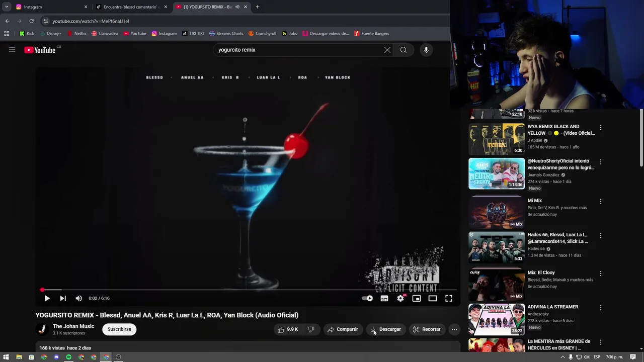Mute the video player volume
The height and width of the screenshot is (362, 644).
[x=79, y=298]
